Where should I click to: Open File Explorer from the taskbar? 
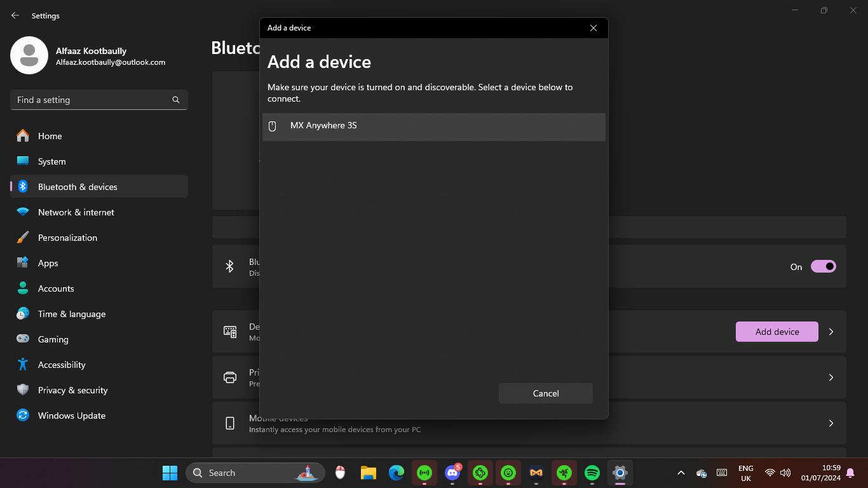(369, 473)
